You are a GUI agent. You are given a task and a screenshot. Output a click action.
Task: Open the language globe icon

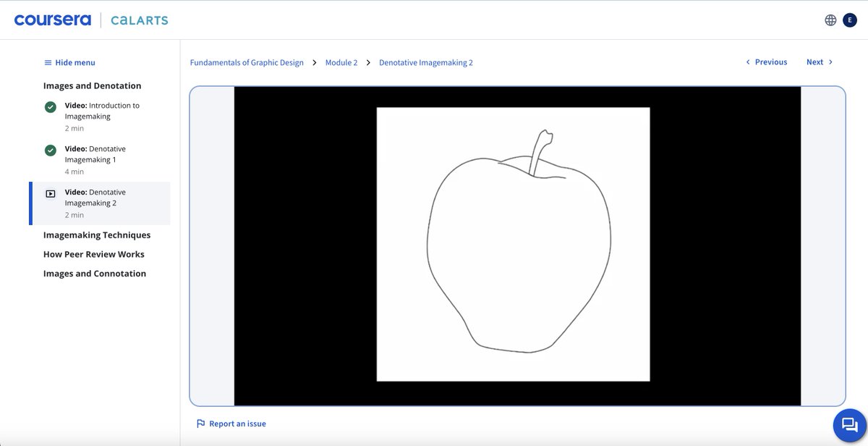click(830, 20)
